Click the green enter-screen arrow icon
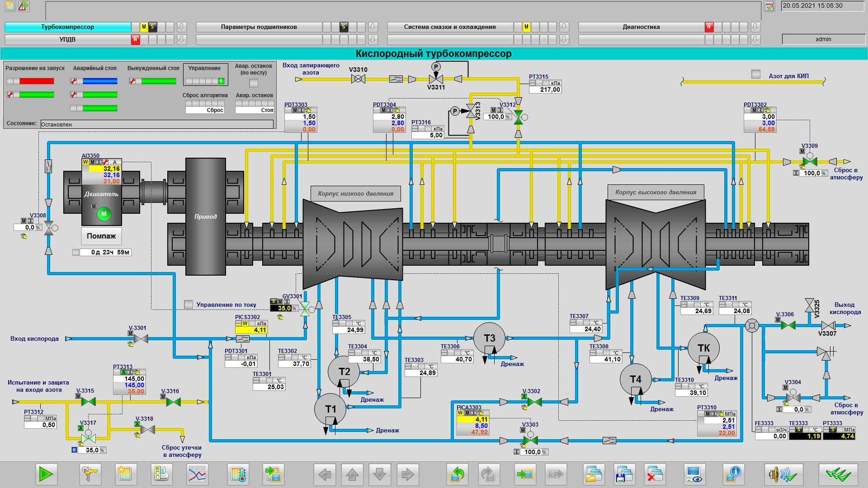 click(x=525, y=474)
